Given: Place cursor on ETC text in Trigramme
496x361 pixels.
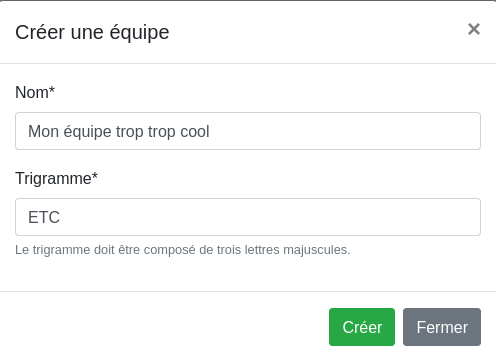Looking at the screenshot, I should tap(44, 217).
